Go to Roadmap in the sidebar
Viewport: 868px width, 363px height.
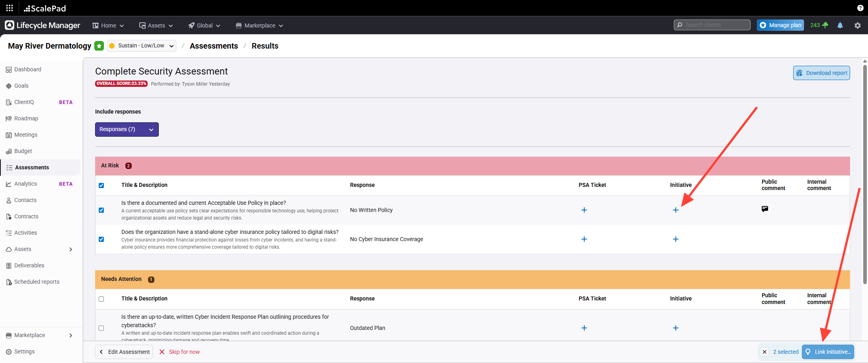(26, 118)
